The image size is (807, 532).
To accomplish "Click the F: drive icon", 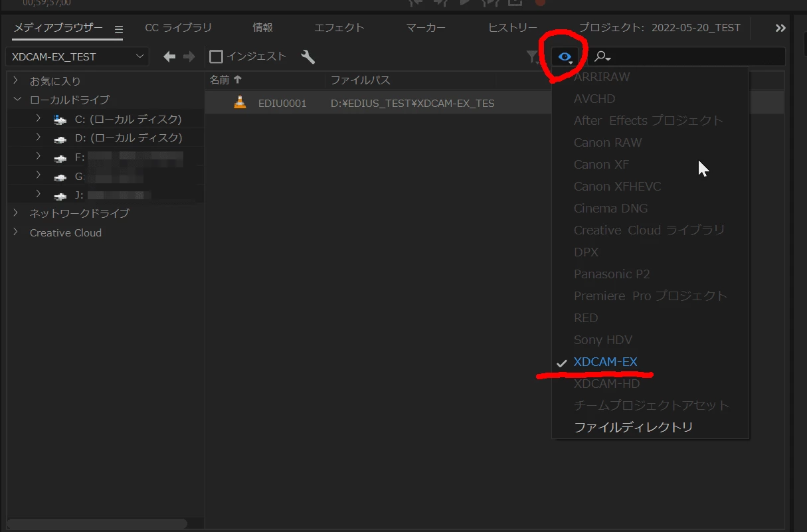I will point(60,158).
